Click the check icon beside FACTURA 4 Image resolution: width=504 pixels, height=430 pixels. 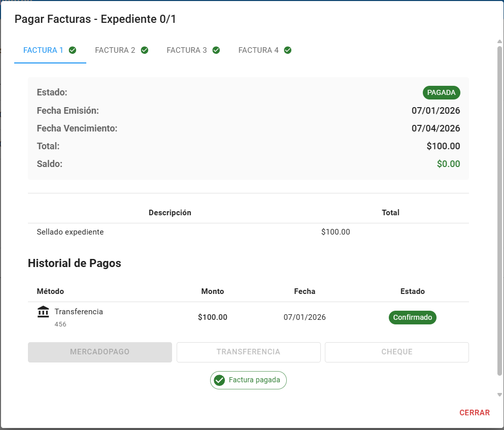[x=288, y=50]
